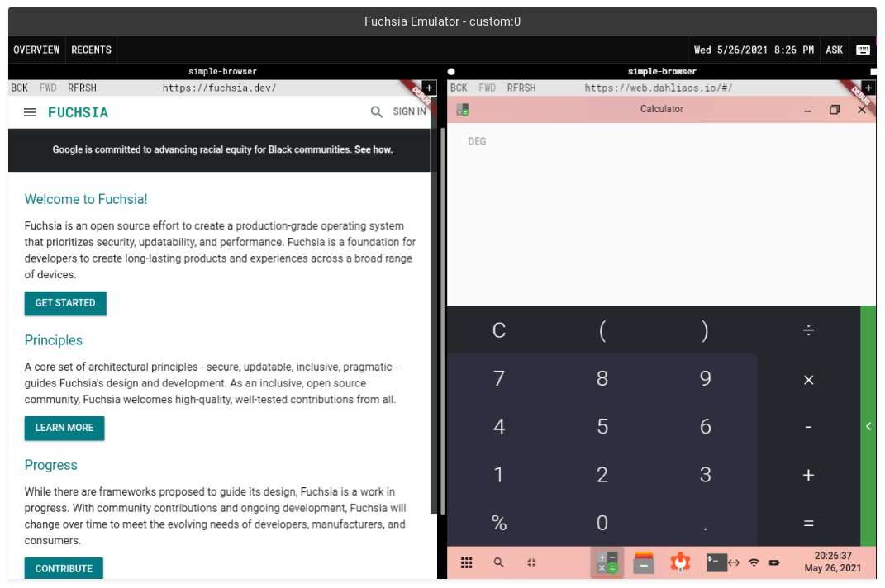Open the app grid launcher in the taskbar
Screen dimensions: 885x588
pyautogui.click(x=467, y=562)
